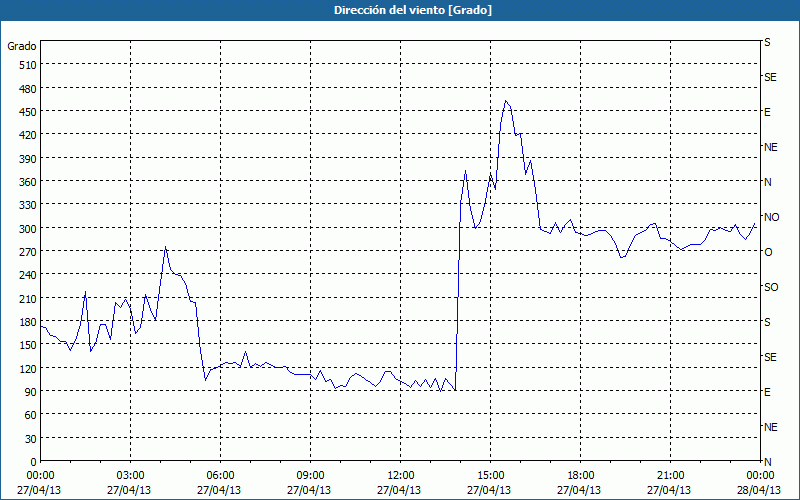Screen dimensions: 800x500
Task: Select the 120 degree axis label
Action: [28, 368]
